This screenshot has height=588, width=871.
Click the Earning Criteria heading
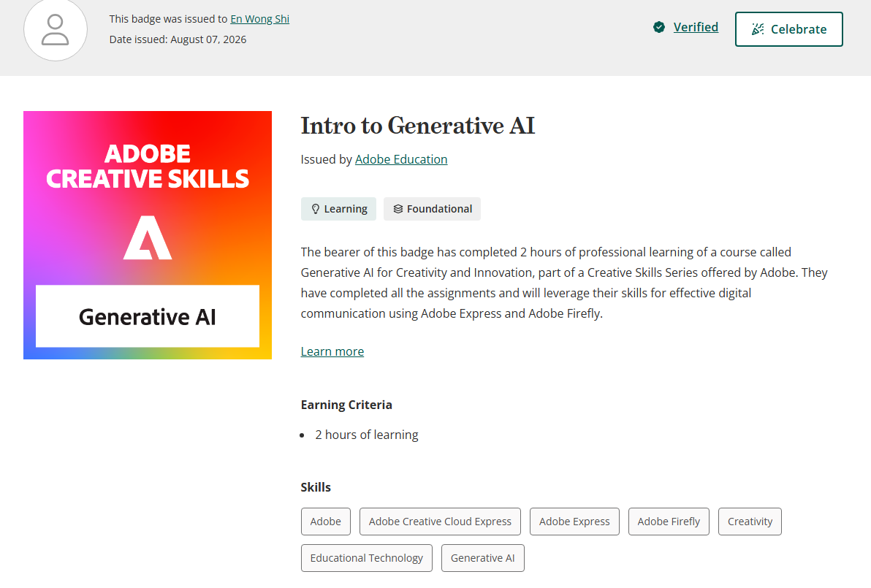(x=346, y=405)
